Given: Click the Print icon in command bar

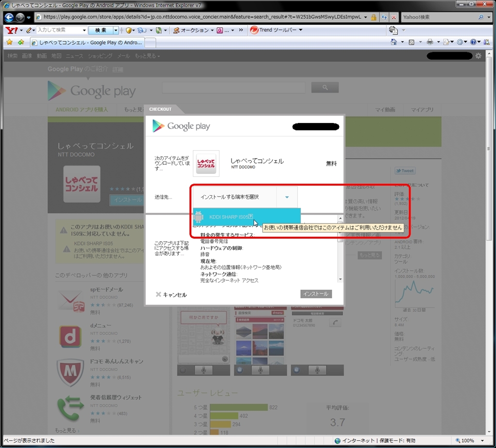Looking at the screenshot, I should (430, 42).
